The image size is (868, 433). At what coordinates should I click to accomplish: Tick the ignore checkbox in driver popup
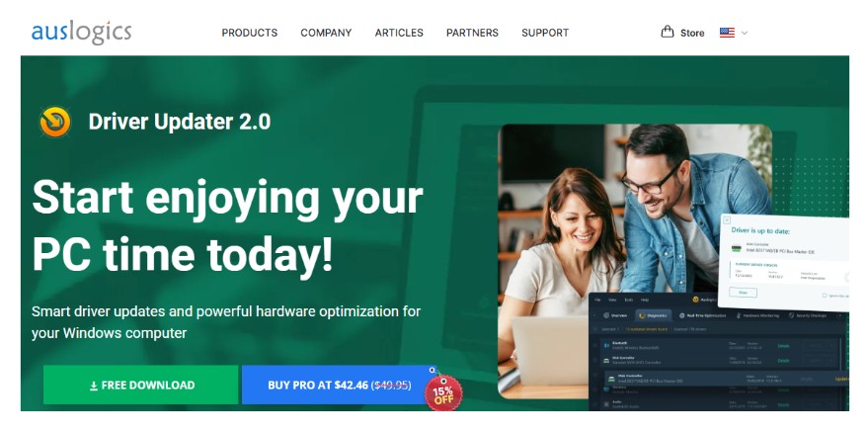(825, 296)
